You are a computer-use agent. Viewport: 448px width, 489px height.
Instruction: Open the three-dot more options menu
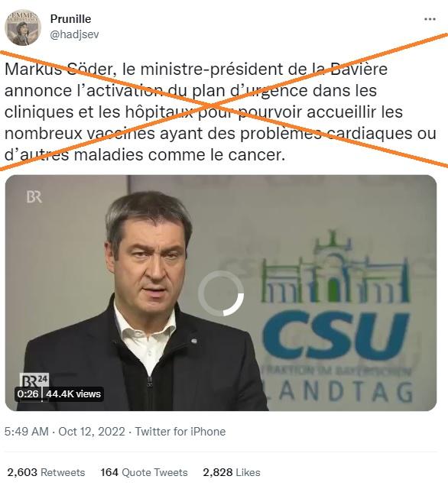click(430, 19)
